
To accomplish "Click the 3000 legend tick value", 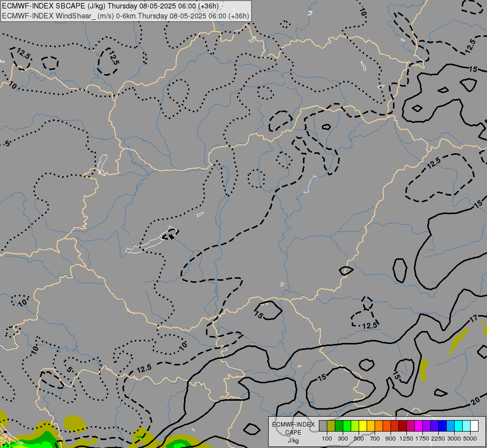I will click(454, 439).
